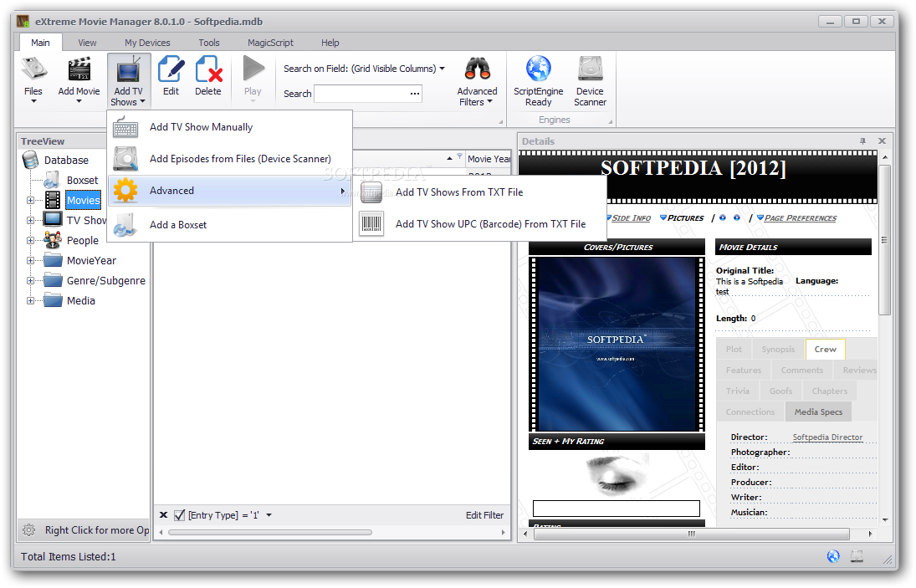
Task: Open the Help ribbon tab
Action: click(330, 43)
